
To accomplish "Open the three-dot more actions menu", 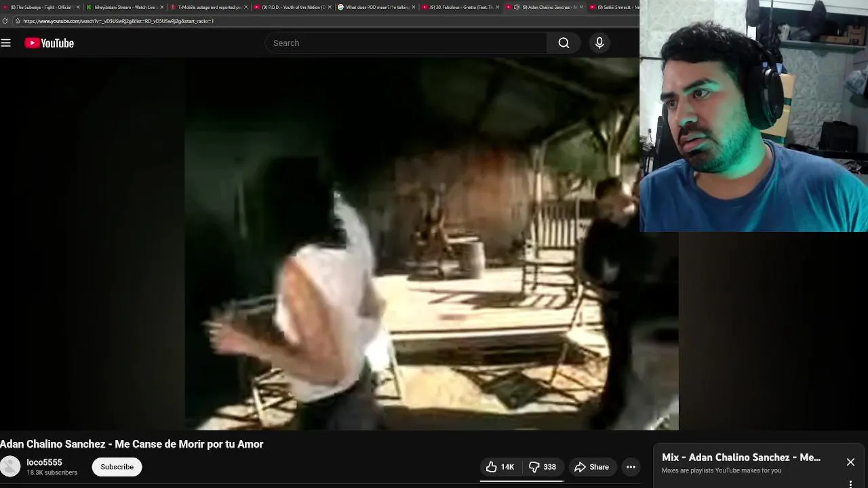I will point(631,467).
